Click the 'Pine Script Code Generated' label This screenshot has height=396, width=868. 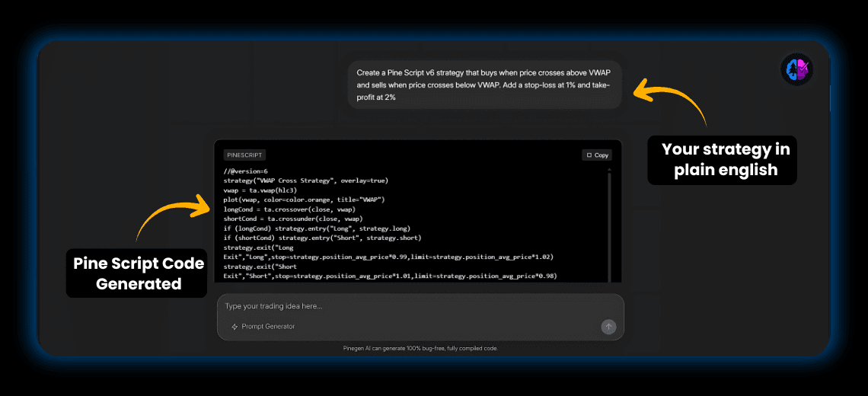point(139,273)
